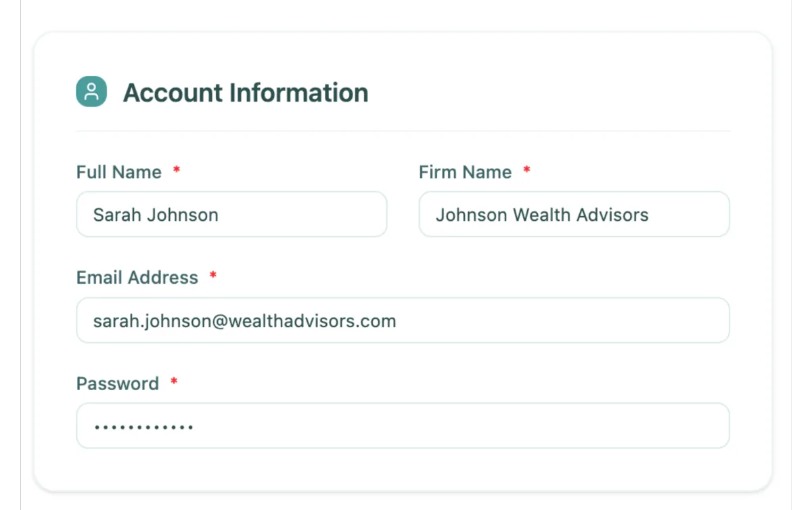Click the Email Address label
812x510 pixels.
pos(137,278)
